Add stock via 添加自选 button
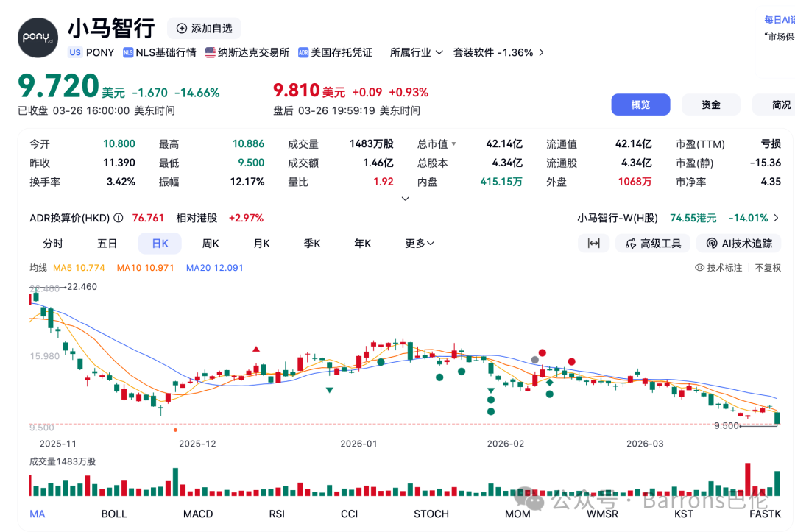This screenshot has height=532, width=795. pyautogui.click(x=205, y=29)
